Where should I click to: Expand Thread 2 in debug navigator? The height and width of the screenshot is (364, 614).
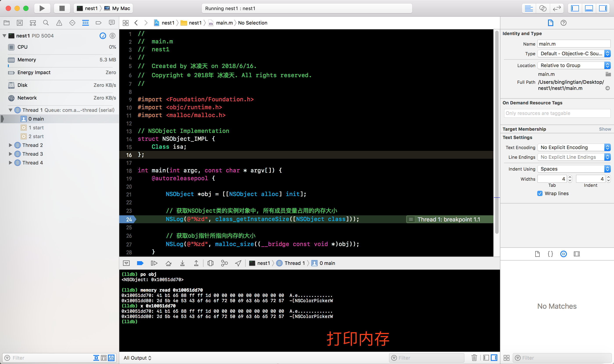point(10,145)
